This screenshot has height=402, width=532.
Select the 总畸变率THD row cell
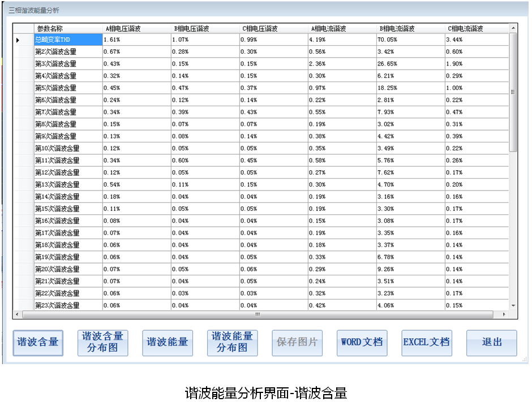point(68,40)
